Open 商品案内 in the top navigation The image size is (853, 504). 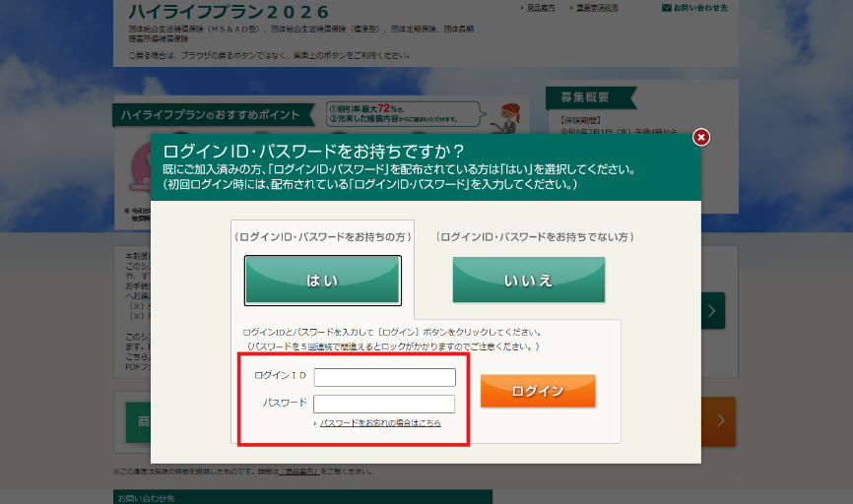[x=540, y=8]
